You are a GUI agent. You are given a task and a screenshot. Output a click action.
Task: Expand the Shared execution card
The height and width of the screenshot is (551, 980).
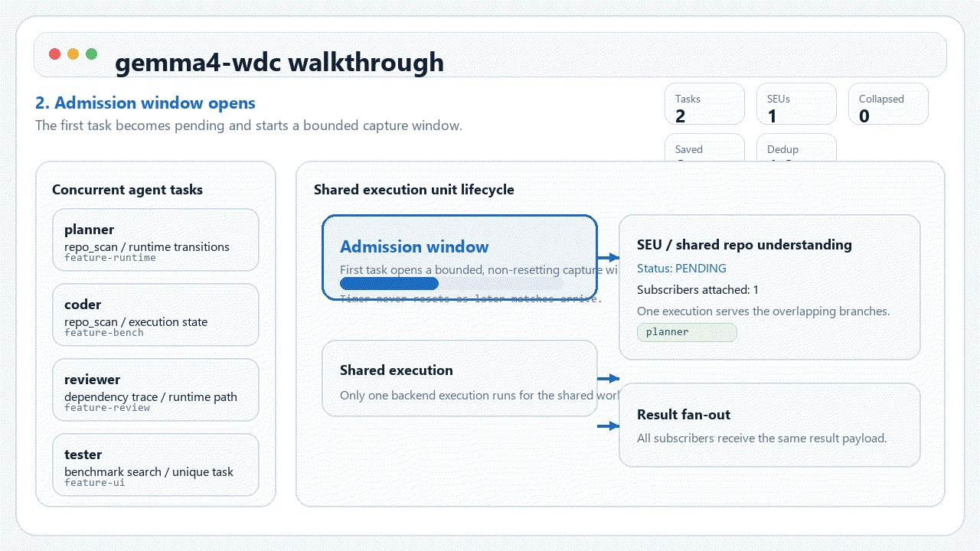tap(460, 378)
